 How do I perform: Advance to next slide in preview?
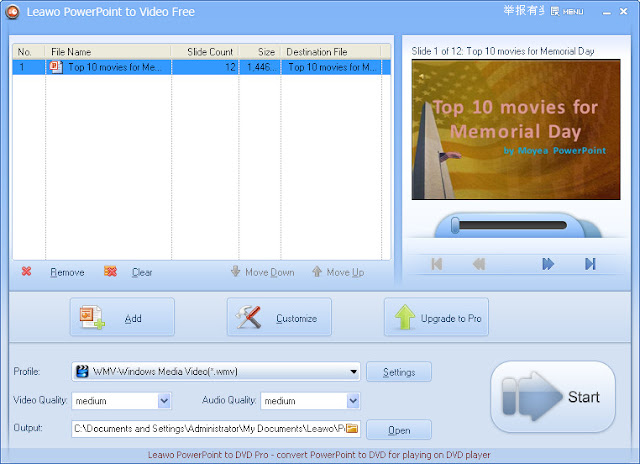tap(548, 264)
